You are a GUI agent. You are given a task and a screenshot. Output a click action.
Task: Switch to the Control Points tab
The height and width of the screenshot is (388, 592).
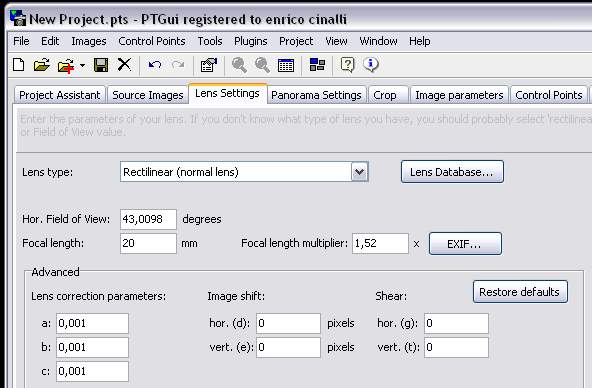coord(549,95)
